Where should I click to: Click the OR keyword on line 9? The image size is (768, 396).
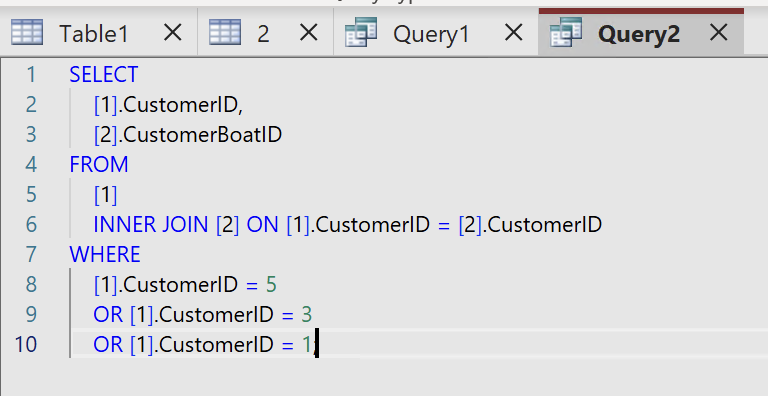tap(108, 315)
